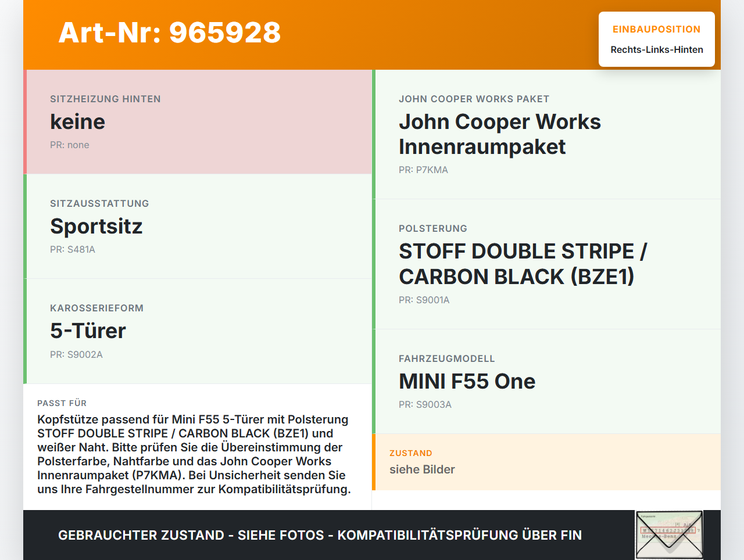Screen dimensions: 744x560
Task: Click the SITZHEIZUNG HINTEN label
Action: pos(105,99)
